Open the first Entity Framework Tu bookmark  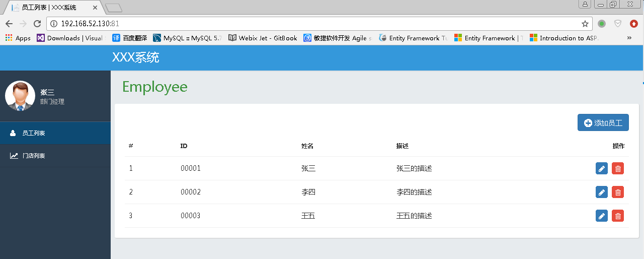click(x=413, y=38)
